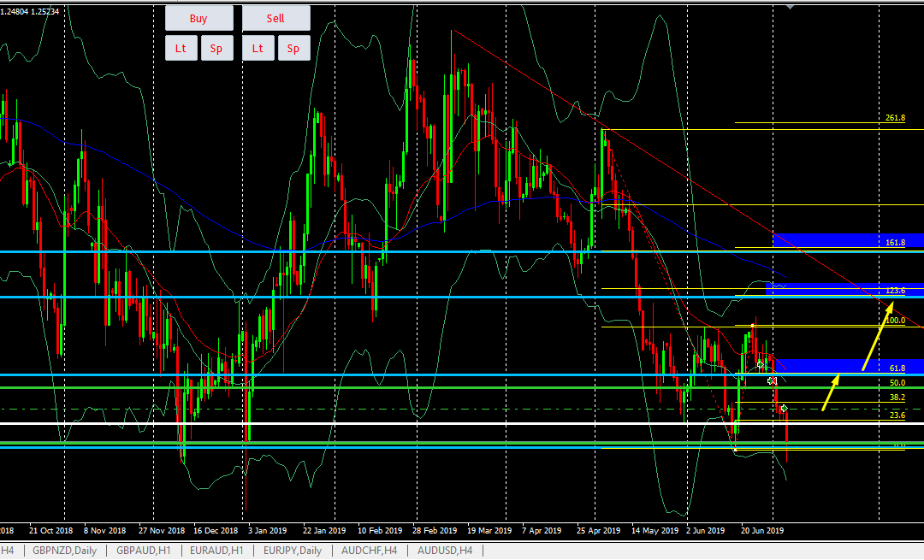Select the Fibonacci 161.8 level label
Viewport: 924px width, 560px height.
(895, 243)
